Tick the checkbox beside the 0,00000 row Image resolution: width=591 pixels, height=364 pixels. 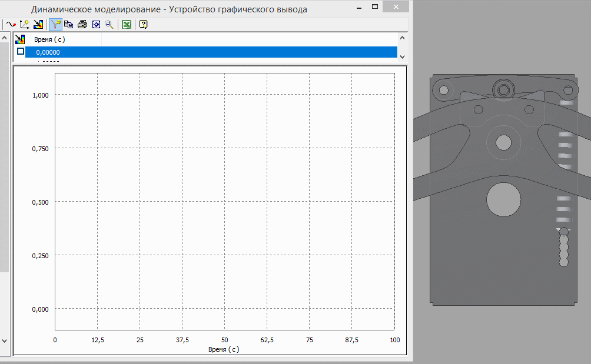[21, 52]
